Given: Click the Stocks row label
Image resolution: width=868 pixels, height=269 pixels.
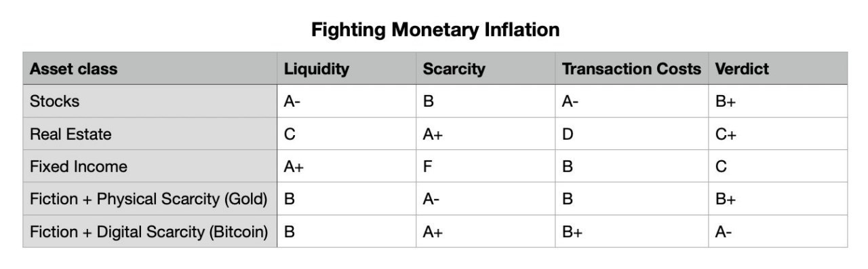Looking at the screenshot, I should coord(150,101).
